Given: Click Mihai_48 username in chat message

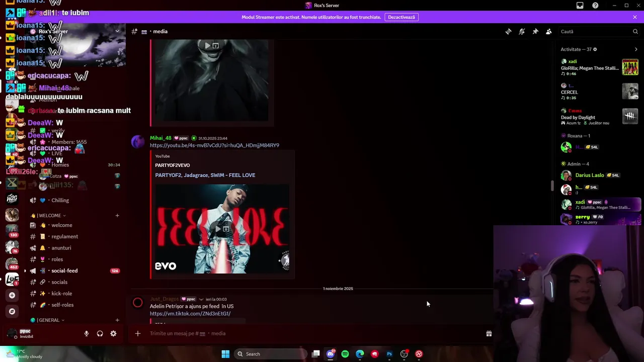Looking at the screenshot, I should [x=160, y=138].
